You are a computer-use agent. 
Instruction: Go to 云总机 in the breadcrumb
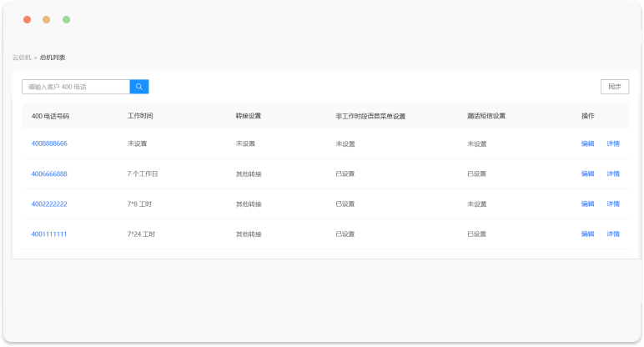point(22,58)
